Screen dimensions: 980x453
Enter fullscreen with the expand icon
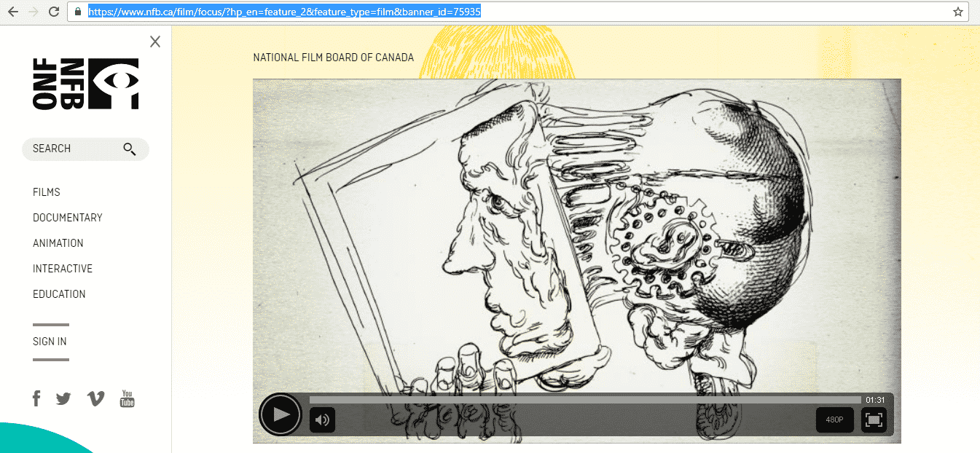[x=874, y=420]
